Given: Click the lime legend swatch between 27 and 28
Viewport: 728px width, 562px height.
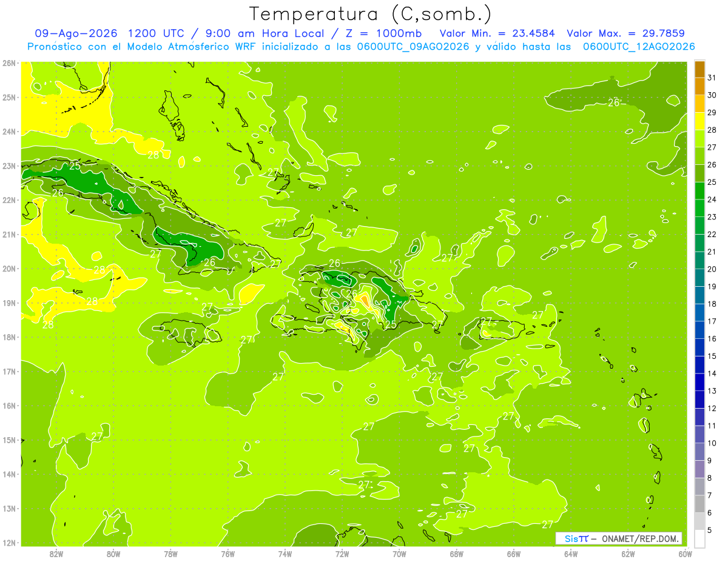Looking at the screenshot, I should [x=699, y=138].
